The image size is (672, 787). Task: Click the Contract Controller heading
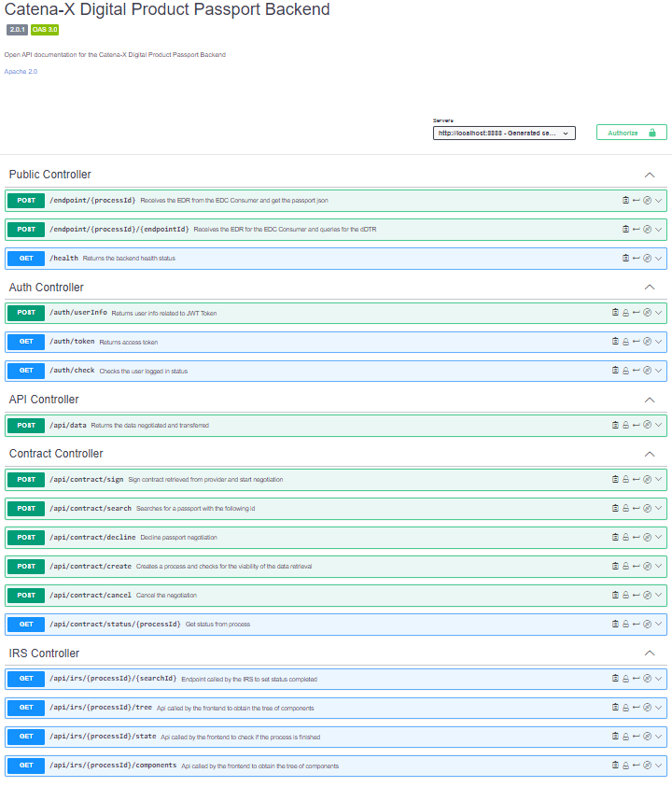point(56,453)
